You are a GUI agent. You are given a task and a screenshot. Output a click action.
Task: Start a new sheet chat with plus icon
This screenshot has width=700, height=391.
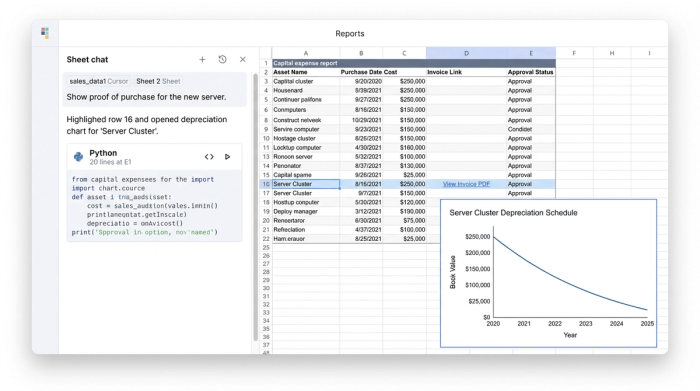point(202,59)
